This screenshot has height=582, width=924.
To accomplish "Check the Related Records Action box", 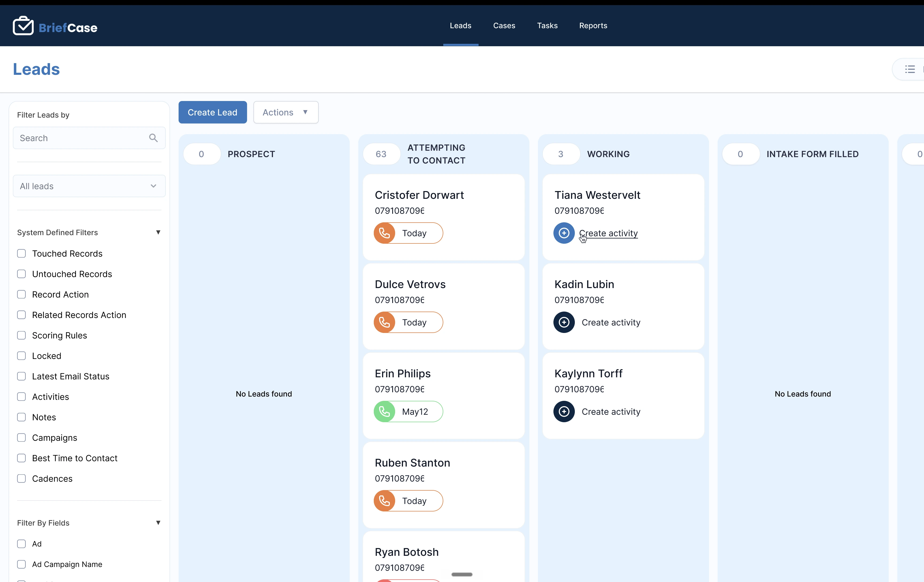I will point(21,315).
